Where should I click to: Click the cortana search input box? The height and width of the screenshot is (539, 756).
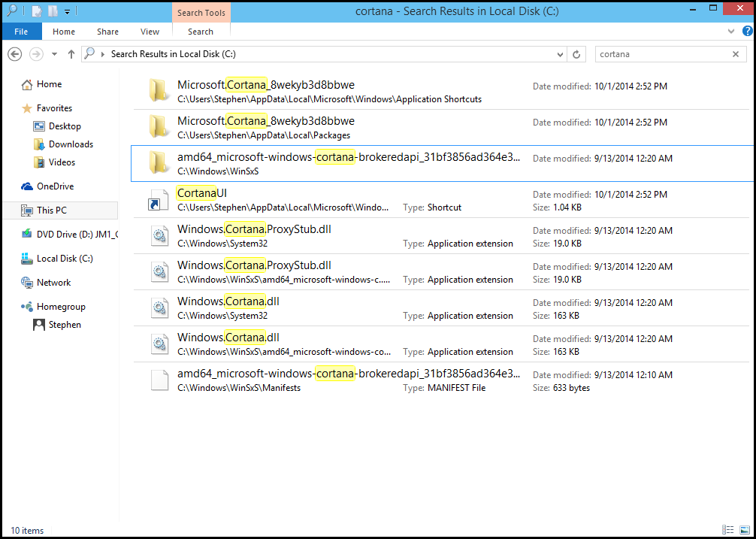coord(661,54)
